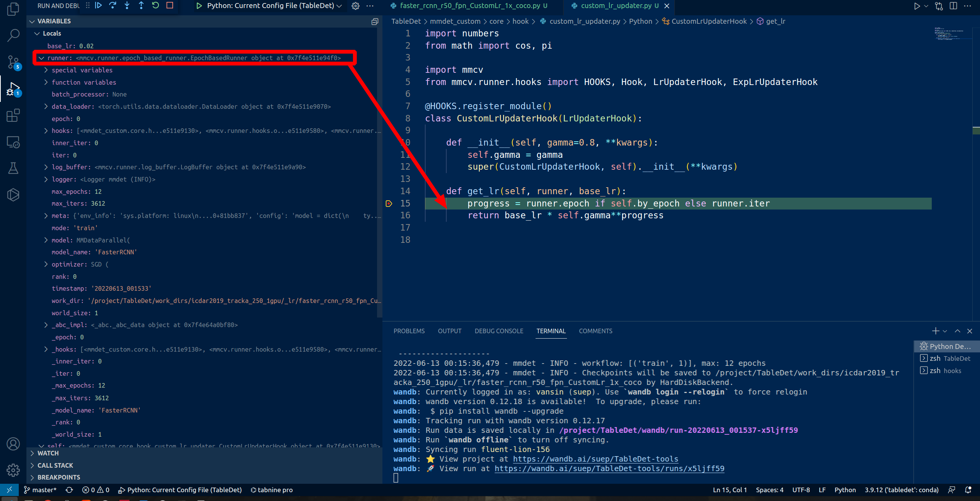
Task: Open the Remote Explorer view
Action: click(13, 142)
